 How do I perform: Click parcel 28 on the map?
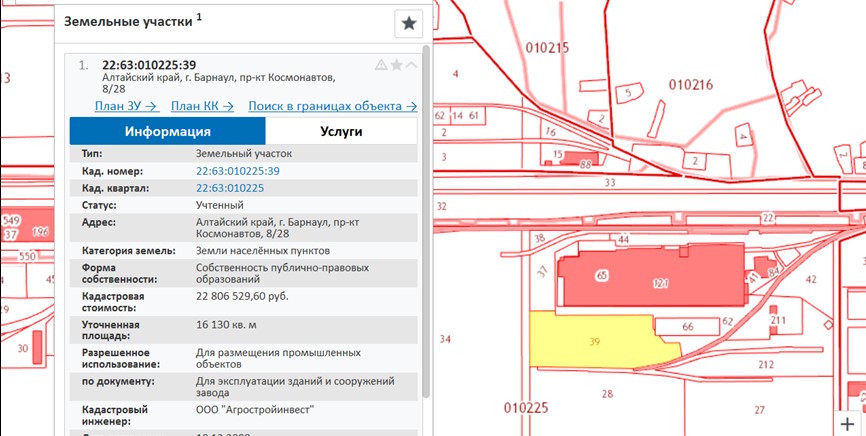coord(608,394)
